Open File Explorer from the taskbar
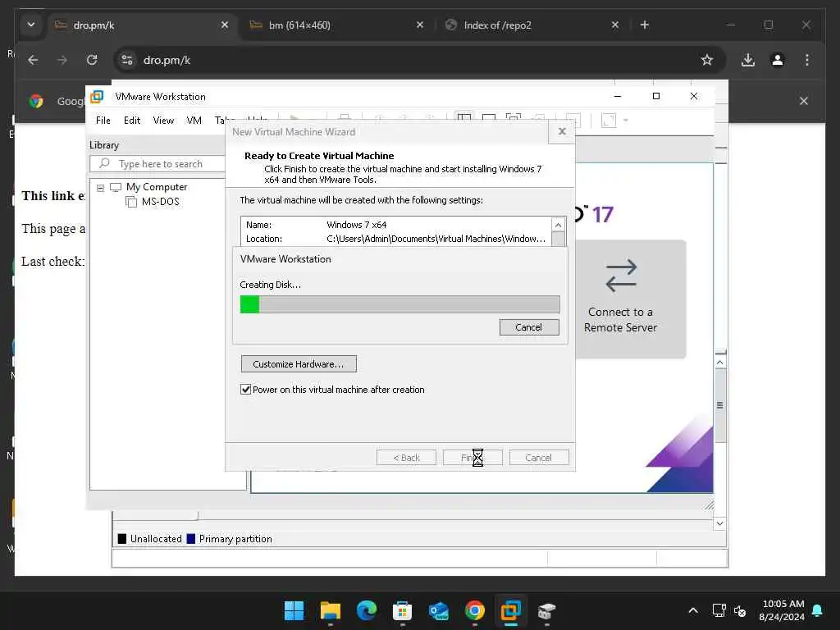 point(330,610)
